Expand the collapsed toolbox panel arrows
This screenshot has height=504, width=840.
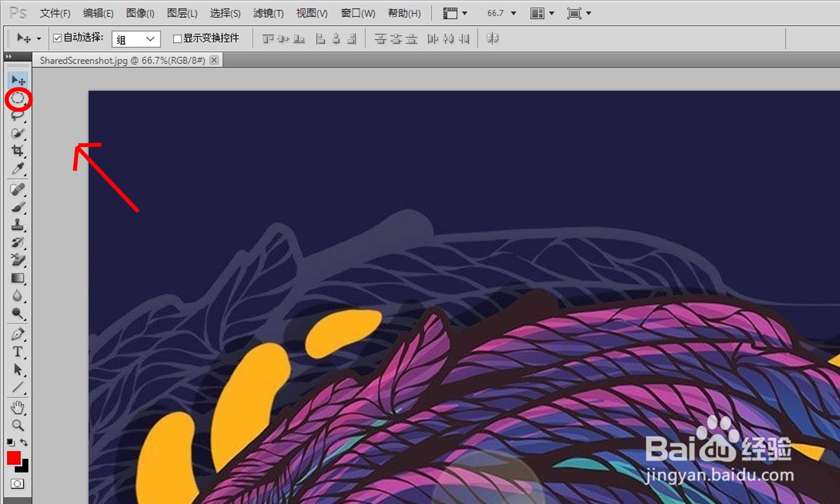8,56
